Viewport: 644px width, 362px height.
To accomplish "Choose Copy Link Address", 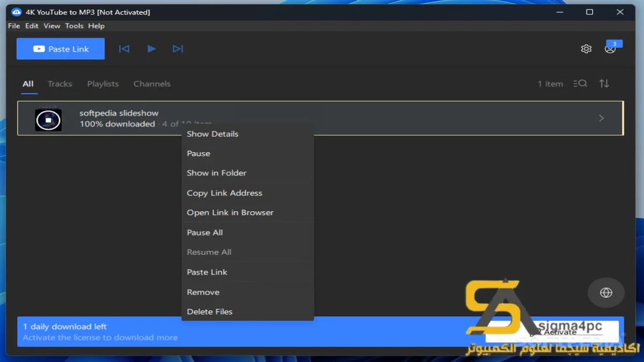I will [247, 193].
